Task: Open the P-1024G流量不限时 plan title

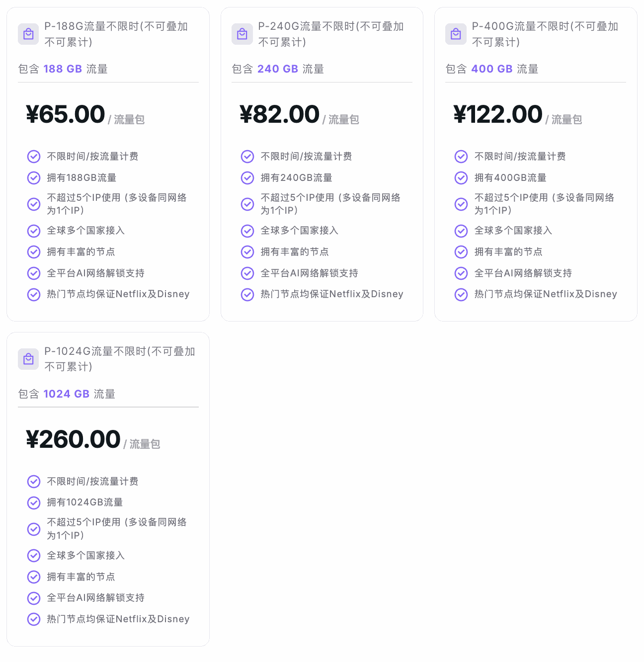Action: tap(120, 359)
